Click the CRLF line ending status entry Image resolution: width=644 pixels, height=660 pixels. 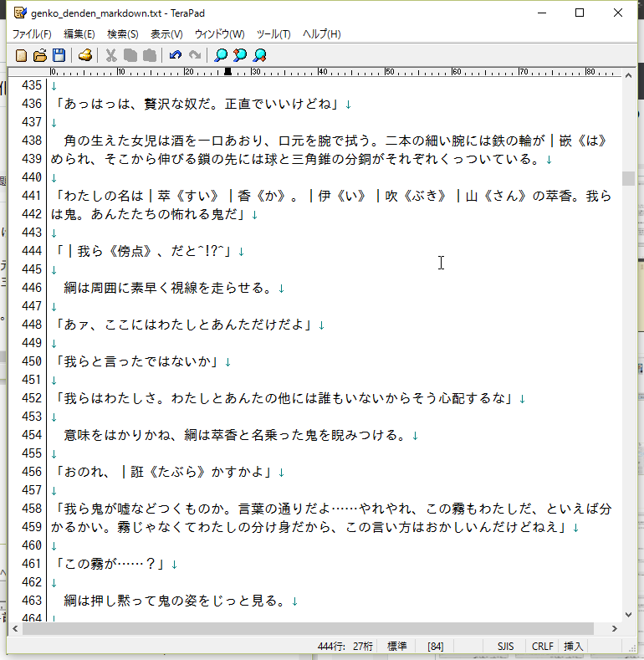(542, 646)
